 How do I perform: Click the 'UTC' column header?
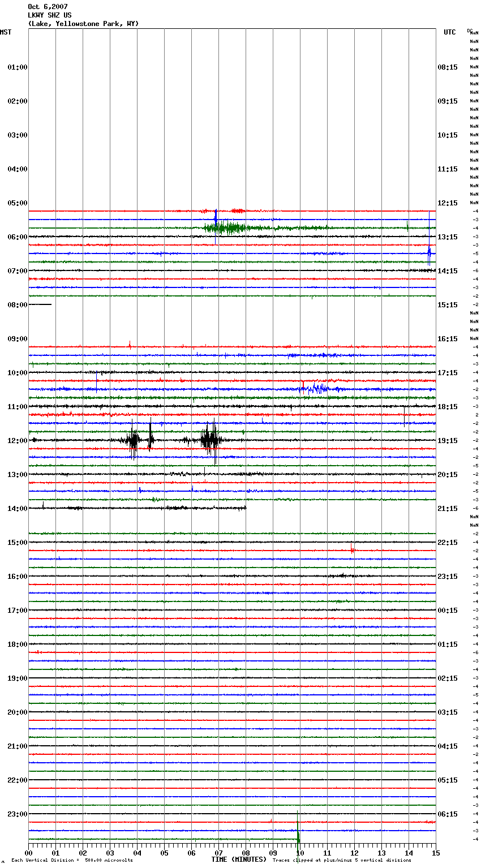[449, 32]
